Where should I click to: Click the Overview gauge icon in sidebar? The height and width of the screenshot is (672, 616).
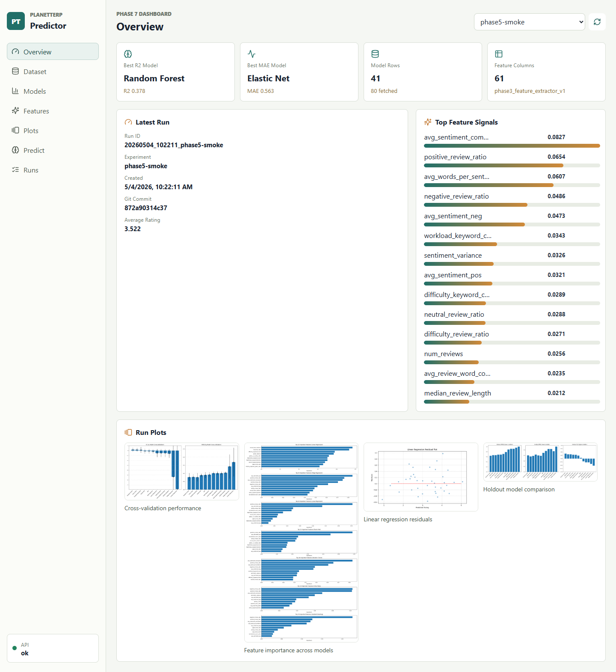[x=15, y=51]
